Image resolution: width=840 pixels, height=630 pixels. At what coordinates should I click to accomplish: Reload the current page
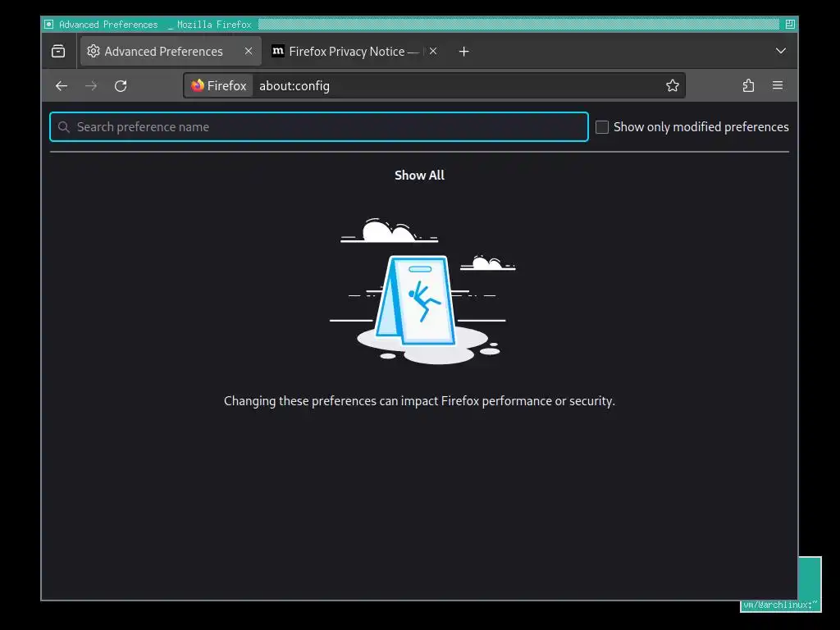(121, 85)
